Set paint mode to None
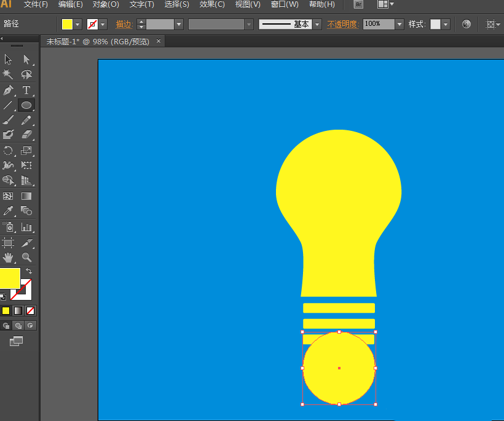504x421 pixels. tap(31, 310)
